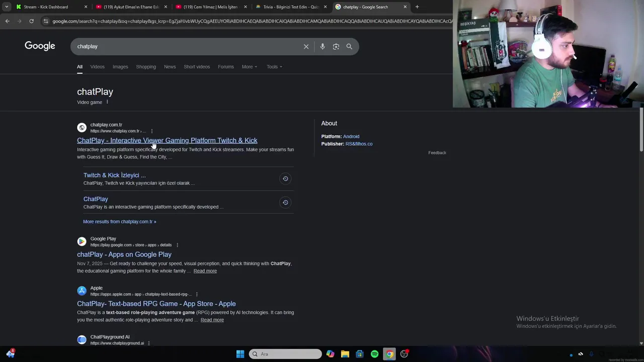Open the tab search dropdown arrow
This screenshot has width=644, height=362.
pyautogui.click(x=7, y=7)
